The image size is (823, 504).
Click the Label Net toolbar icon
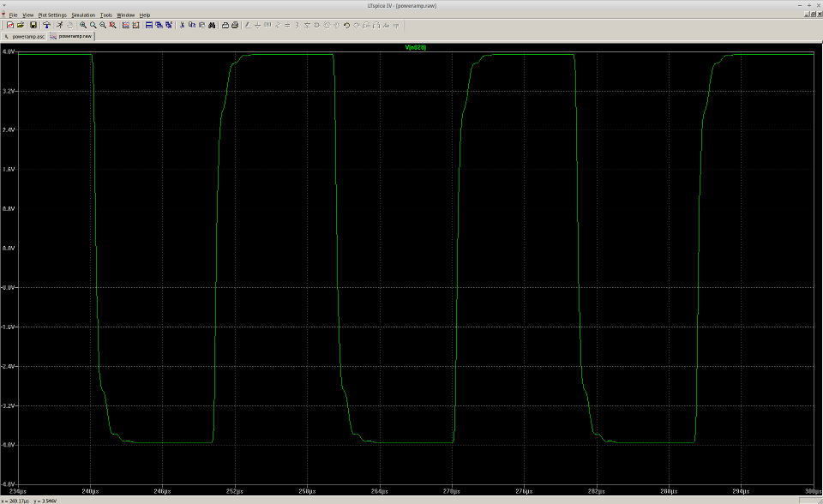click(x=267, y=25)
